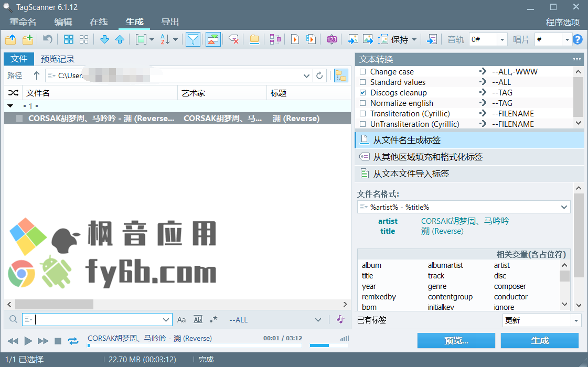Open the 音轨 track number dropdown
588x367 pixels.
coord(502,39)
